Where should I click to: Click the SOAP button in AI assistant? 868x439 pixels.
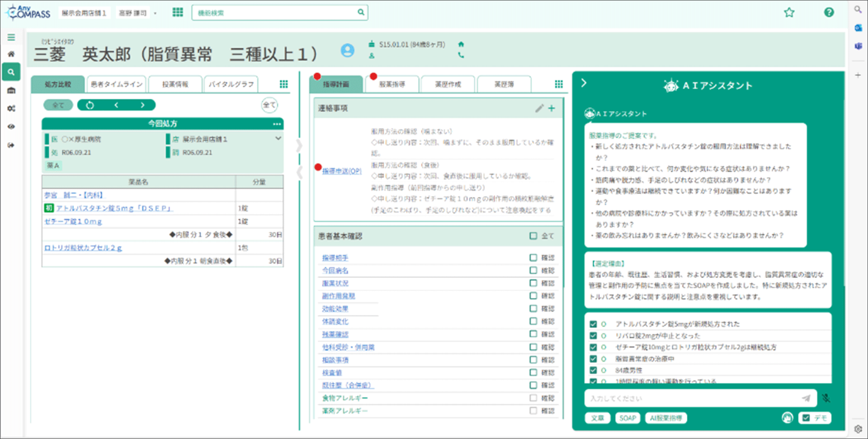tap(627, 418)
